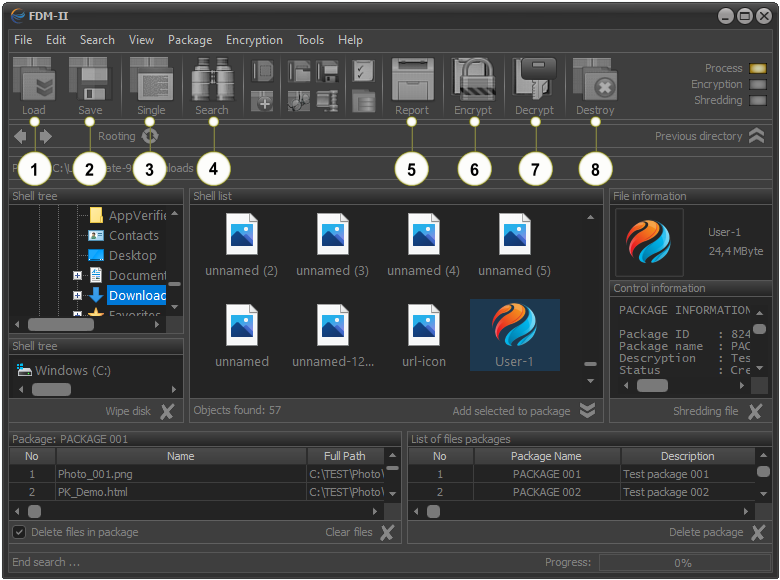Click the Encrypt padlock icon

473,80
